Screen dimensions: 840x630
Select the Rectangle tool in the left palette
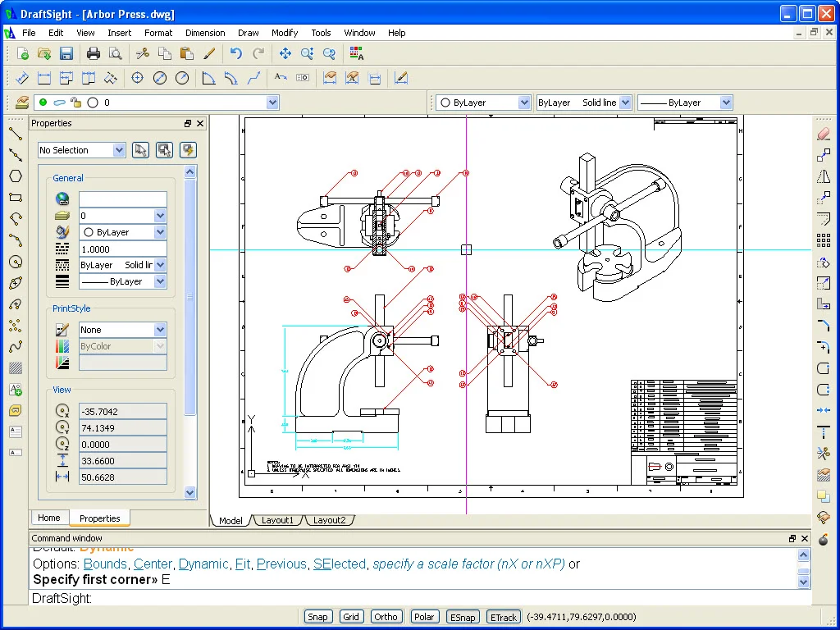(15, 197)
